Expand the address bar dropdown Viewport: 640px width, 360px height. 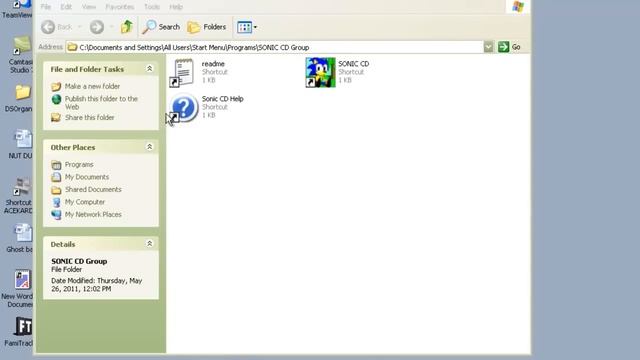click(x=488, y=47)
